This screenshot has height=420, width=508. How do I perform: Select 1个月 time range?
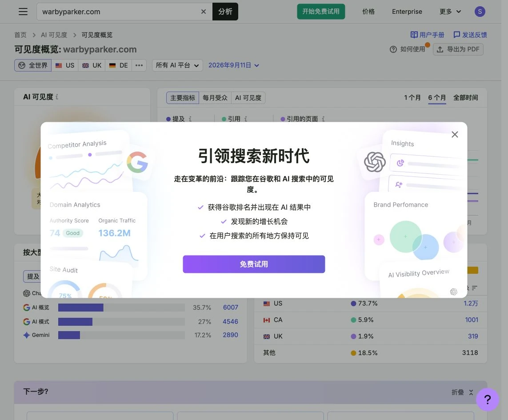click(412, 97)
